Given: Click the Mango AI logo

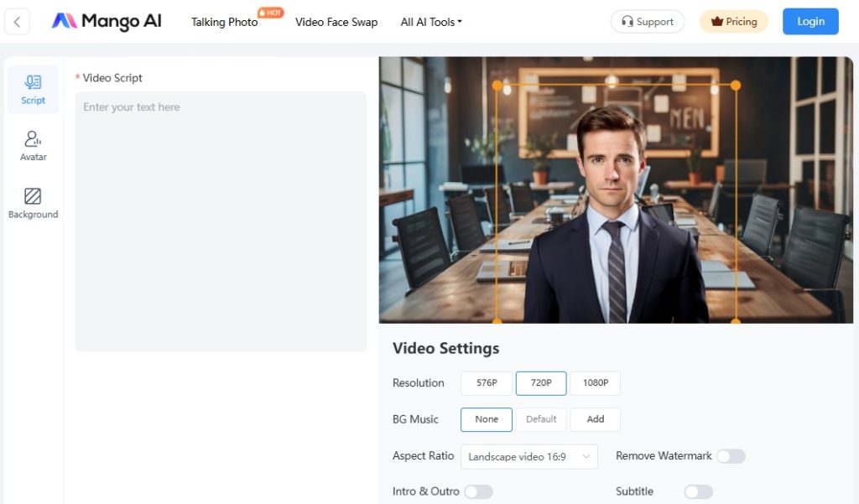Looking at the screenshot, I should coord(107,22).
